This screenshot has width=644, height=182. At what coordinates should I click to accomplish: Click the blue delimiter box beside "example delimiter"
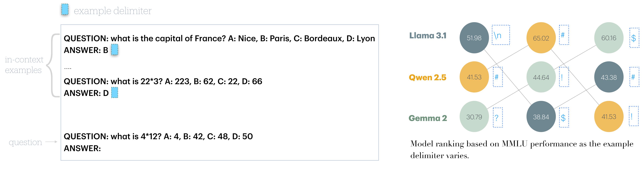65,10
